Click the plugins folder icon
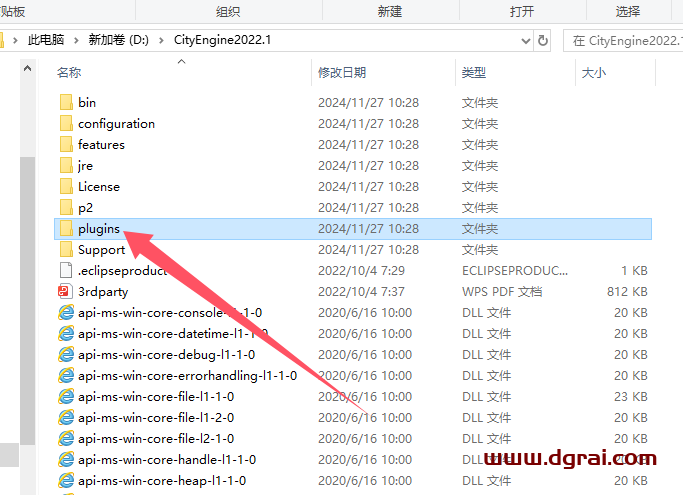The image size is (683, 495). 66,228
